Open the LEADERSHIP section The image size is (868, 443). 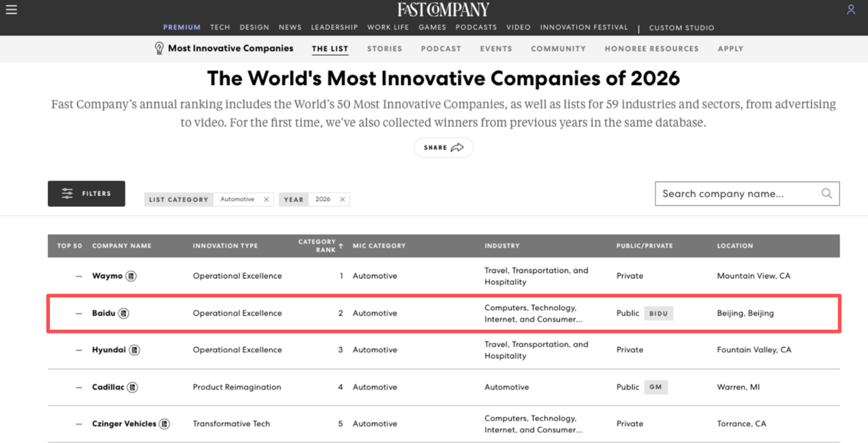coord(334,27)
